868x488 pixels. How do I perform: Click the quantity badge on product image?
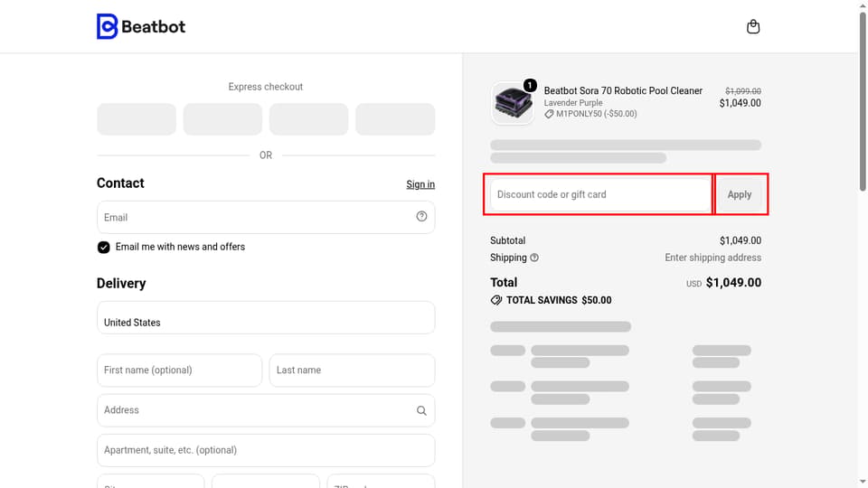[530, 85]
